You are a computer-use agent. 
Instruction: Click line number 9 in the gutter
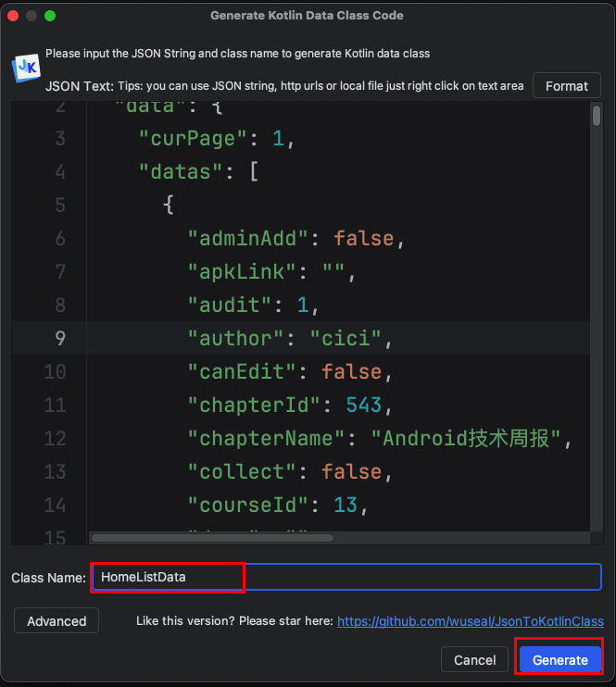[x=60, y=338]
